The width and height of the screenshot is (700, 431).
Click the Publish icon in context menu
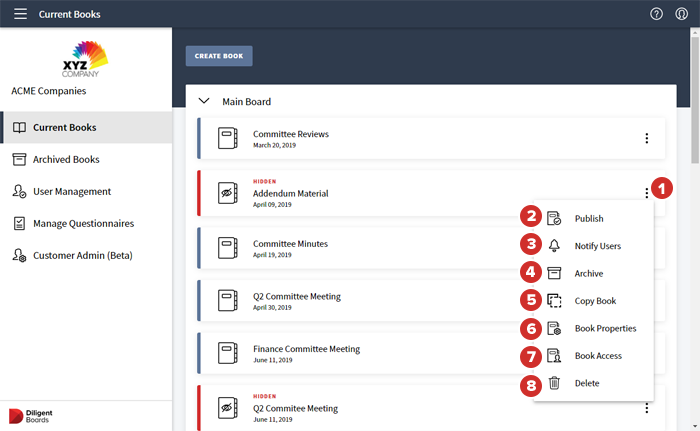554,218
